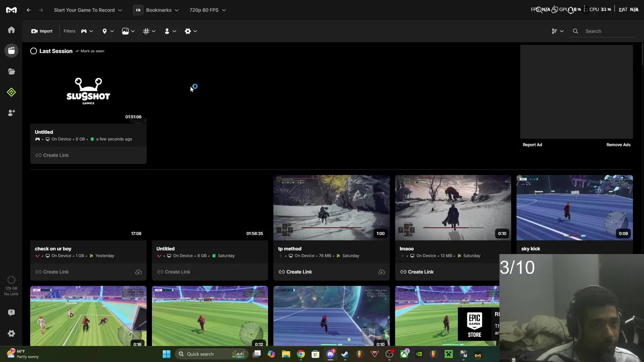Image resolution: width=644 pixels, height=362 pixels.
Task: Open the Windows Start menu
Action: click(x=167, y=354)
